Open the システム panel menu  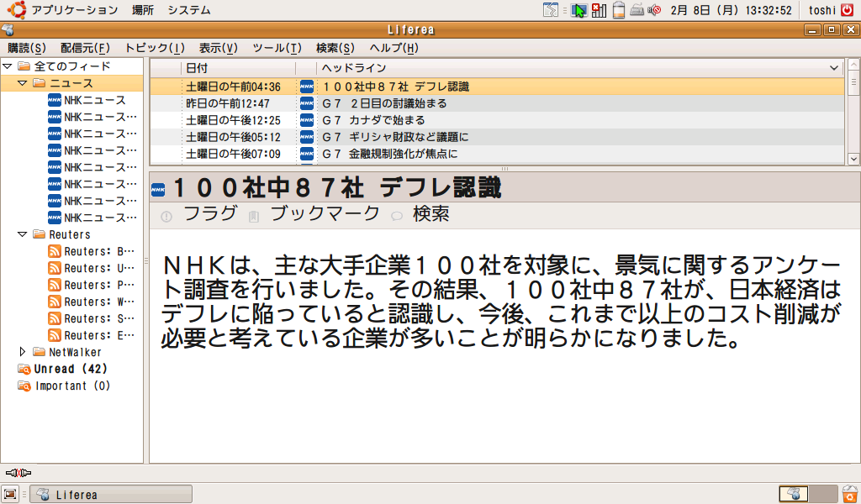(189, 10)
